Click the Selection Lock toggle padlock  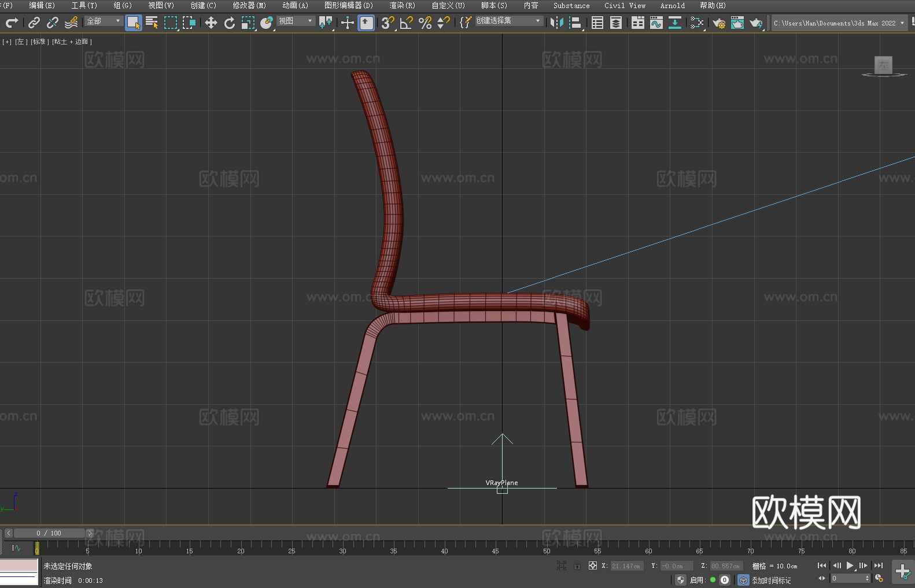pos(577,565)
